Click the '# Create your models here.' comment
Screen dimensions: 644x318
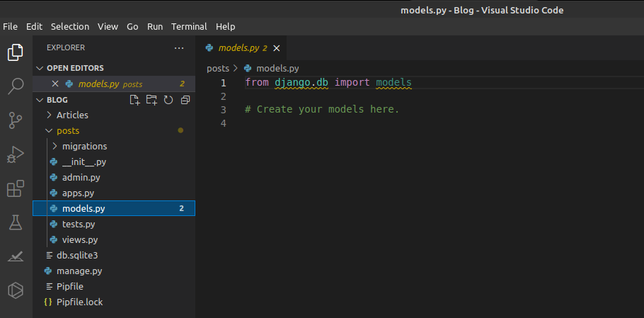322,109
